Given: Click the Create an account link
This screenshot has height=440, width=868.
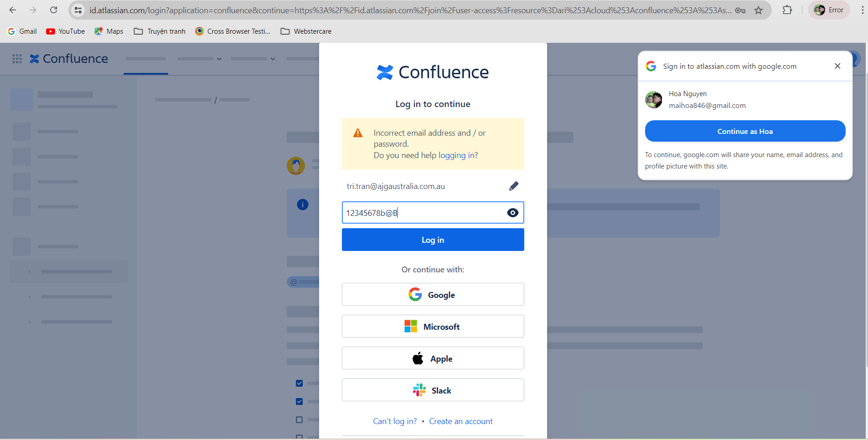Looking at the screenshot, I should pyautogui.click(x=461, y=421).
